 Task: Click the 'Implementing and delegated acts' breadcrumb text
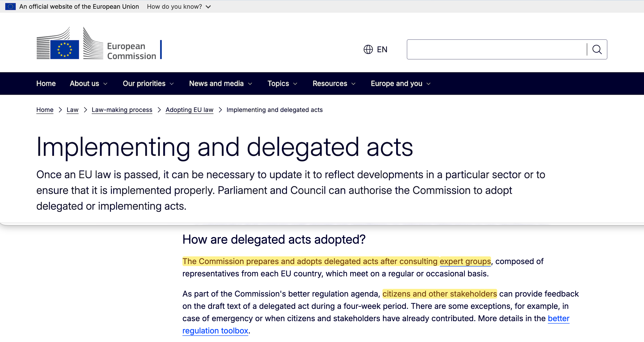point(275,110)
